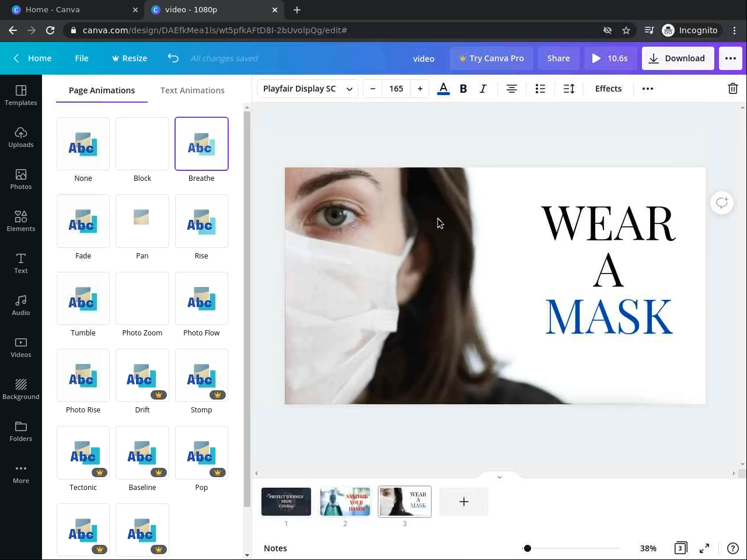Viewport: 747px width, 560px height.
Task: Click the font size field showing 165
Action: coord(396,89)
